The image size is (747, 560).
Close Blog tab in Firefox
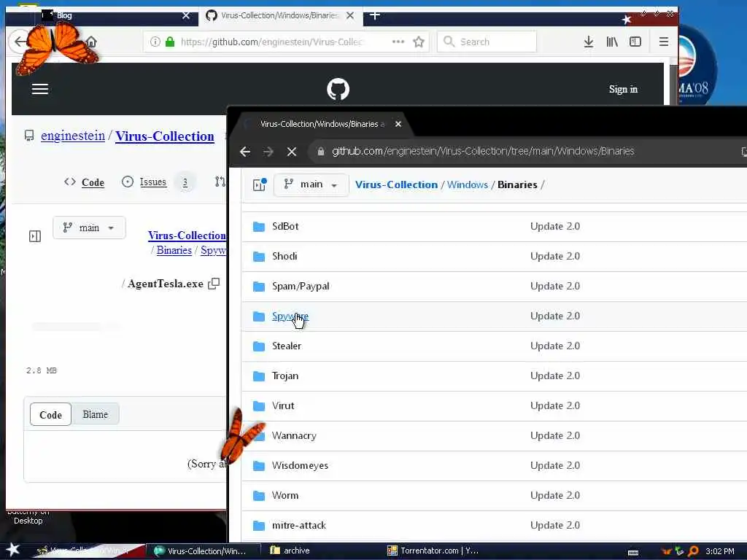click(186, 16)
